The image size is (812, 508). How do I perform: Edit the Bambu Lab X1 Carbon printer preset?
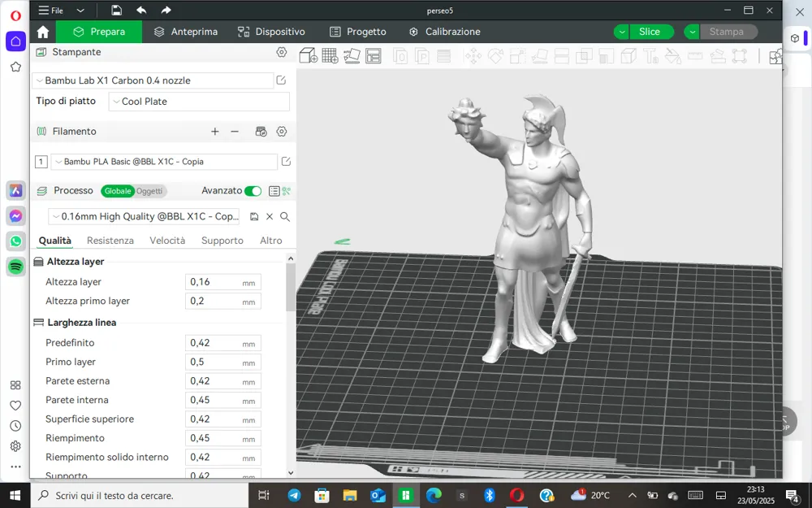tap(281, 80)
